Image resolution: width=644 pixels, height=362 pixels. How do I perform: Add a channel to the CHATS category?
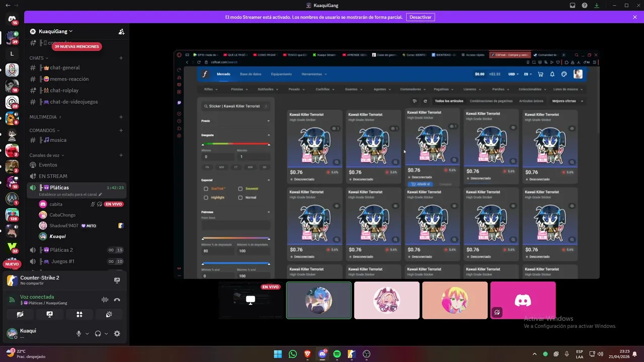pos(121,58)
